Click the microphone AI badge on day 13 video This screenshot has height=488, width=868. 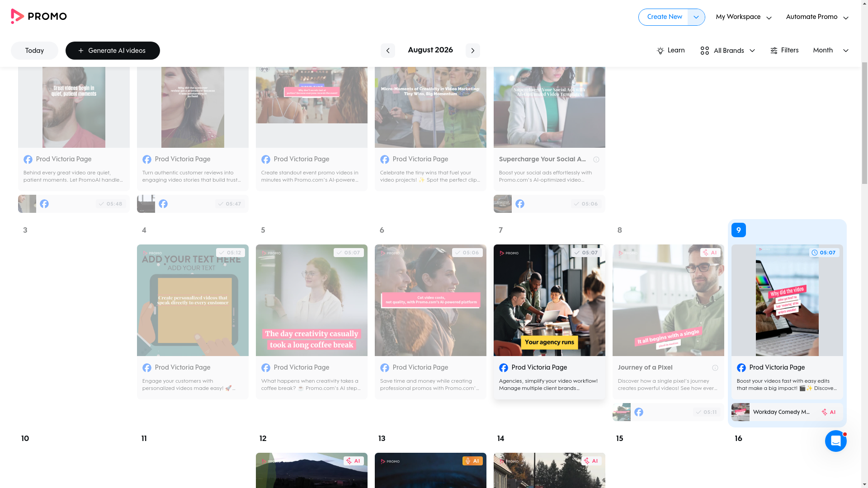(x=472, y=461)
